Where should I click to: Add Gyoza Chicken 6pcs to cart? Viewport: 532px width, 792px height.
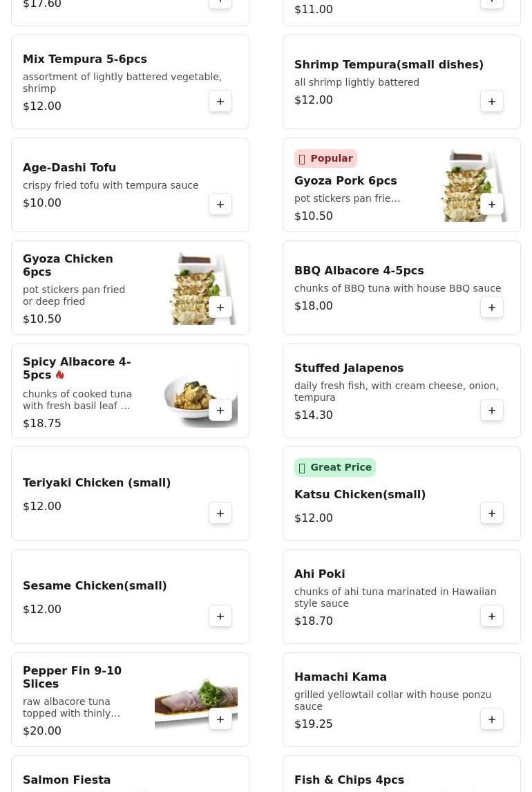[220, 308]
